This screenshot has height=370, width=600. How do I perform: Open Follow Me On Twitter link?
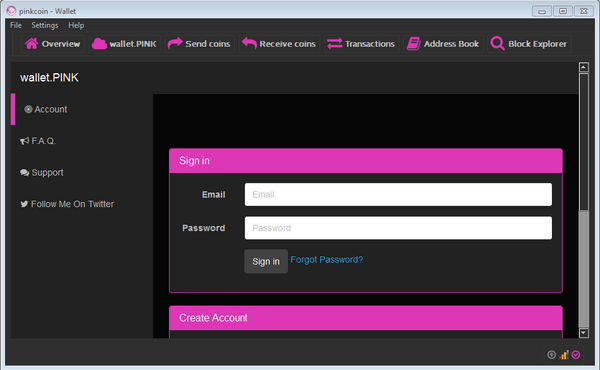(x=72, y=204)
